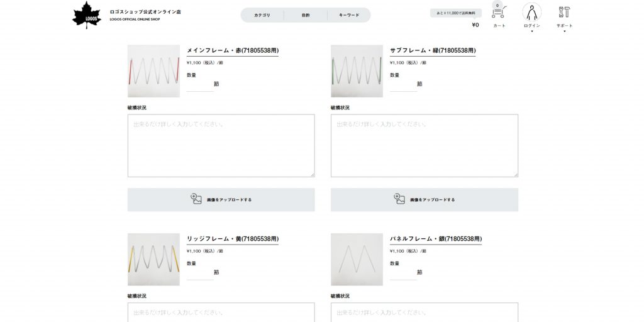Viewport: 644px width, 322px height.
Task: Click the silver panel frame thumbnail
Action: (x=357, y=260)
